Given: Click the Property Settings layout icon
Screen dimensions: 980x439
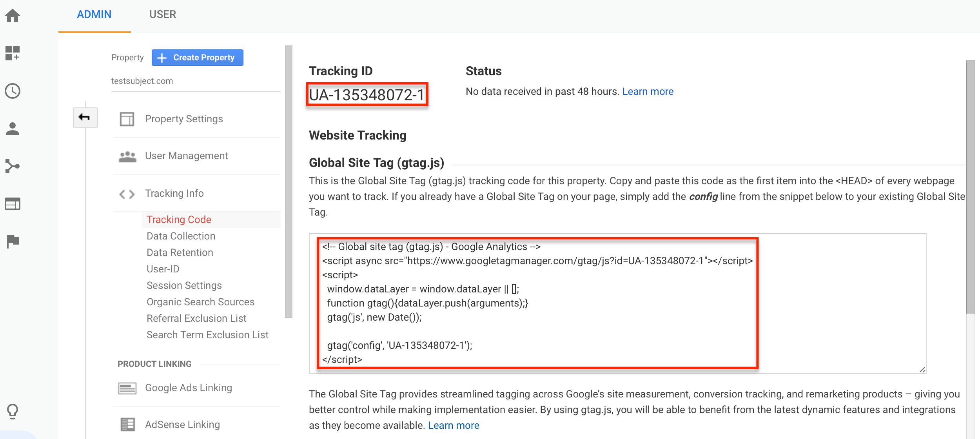Looking at the screenshot, I should (x=127, y=119).
